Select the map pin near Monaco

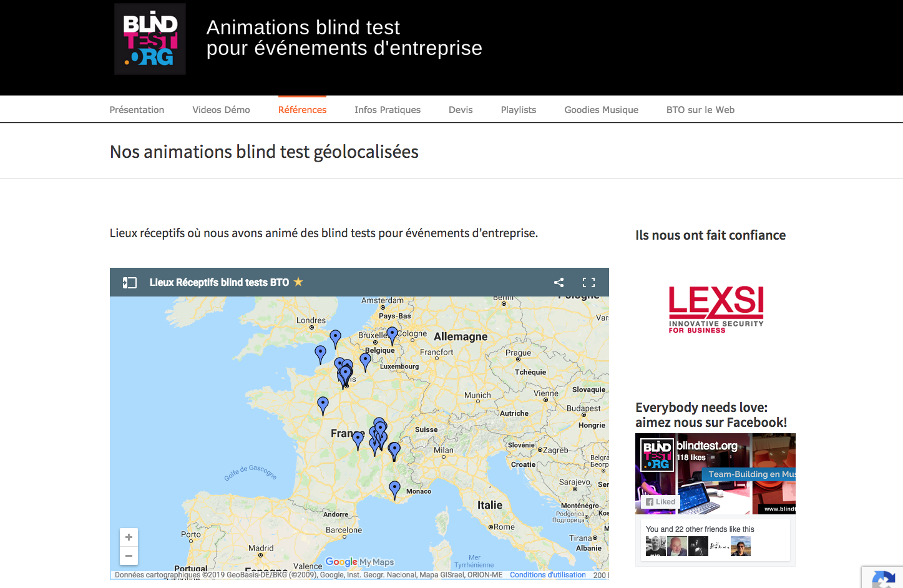click(394, 489)
